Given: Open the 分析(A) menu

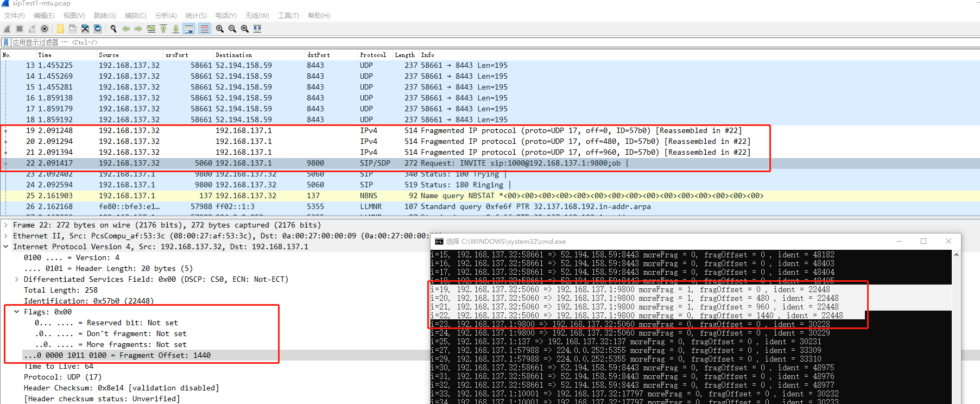Looking at the screenshot, I should [x=166, y=16].
